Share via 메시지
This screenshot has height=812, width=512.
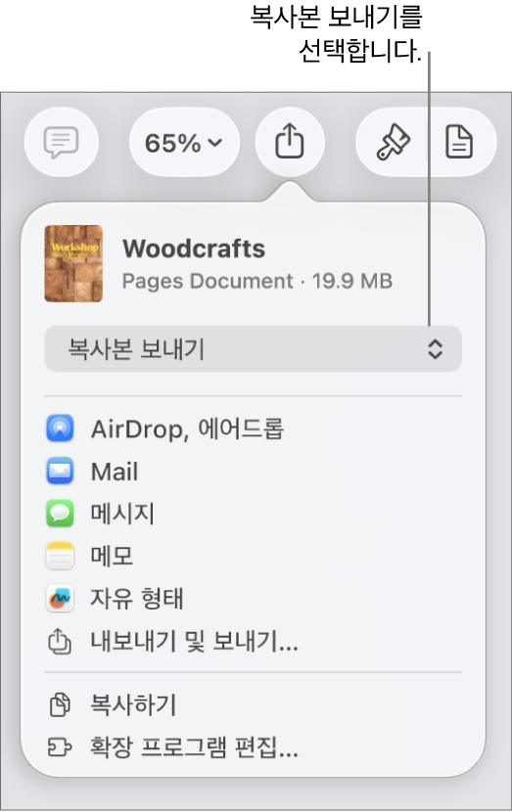click(122, 514)
